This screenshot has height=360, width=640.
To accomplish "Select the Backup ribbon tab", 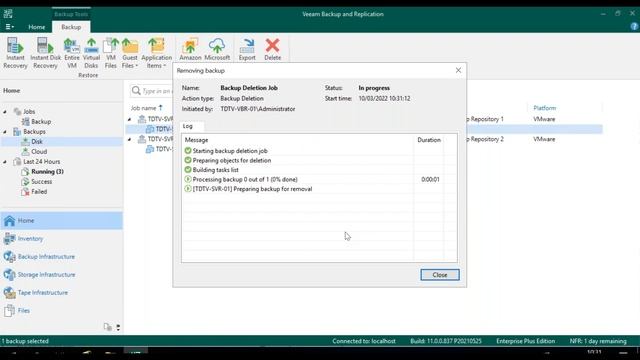I will click(x=71, y=27).
